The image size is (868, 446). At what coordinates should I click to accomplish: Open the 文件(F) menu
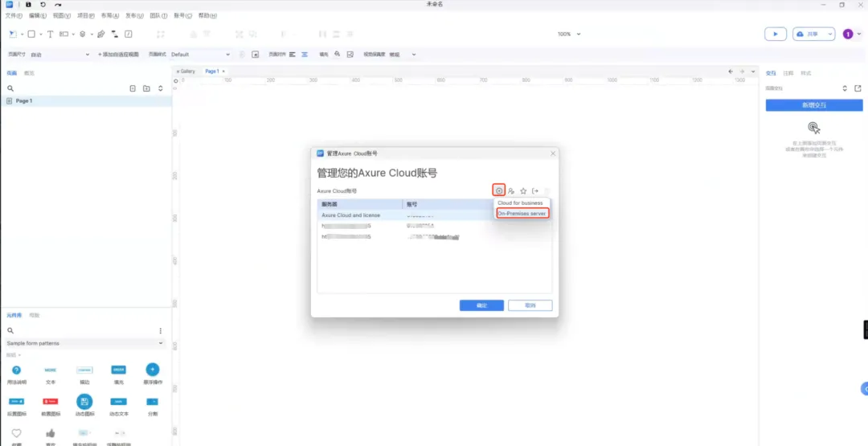pyautogui.click(x=14, y=15)
